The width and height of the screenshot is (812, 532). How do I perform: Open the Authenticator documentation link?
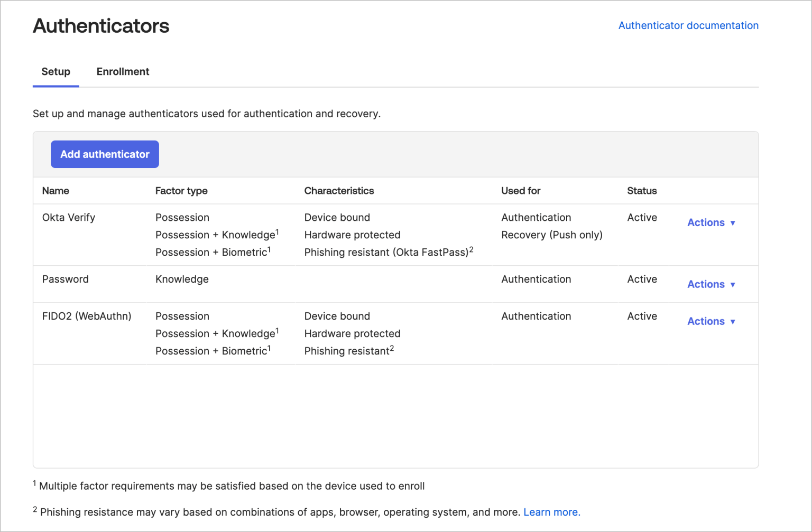coord(688,25)
